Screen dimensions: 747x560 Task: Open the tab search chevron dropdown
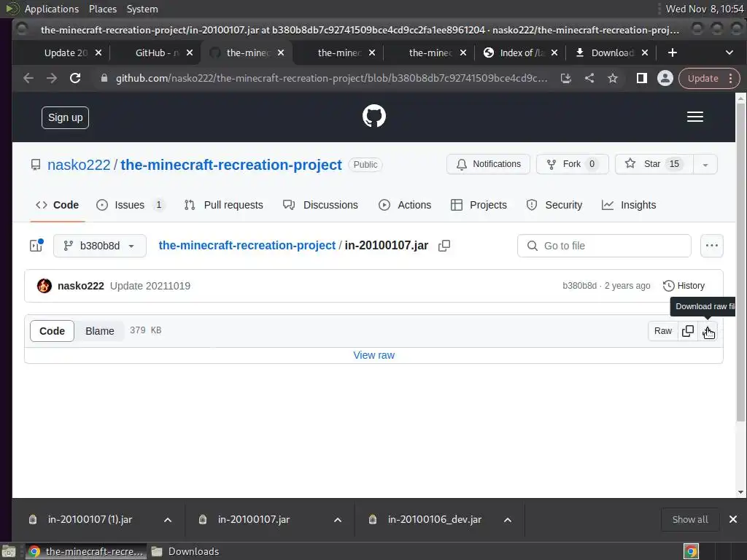click(x=729, y=52)
